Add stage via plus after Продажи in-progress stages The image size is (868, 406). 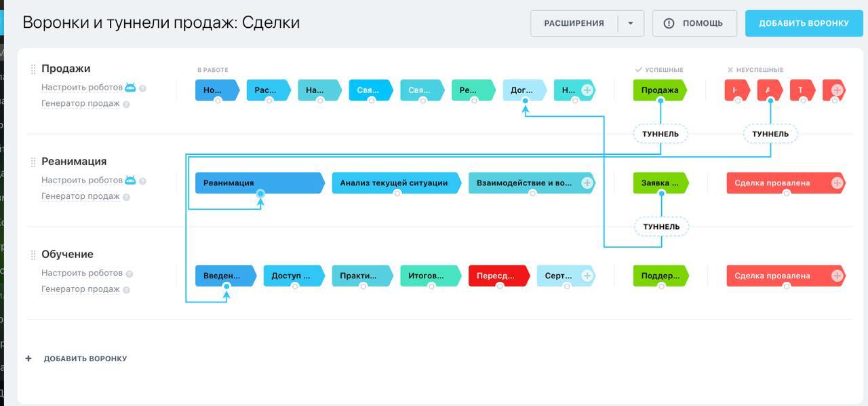tap(587, 90)
